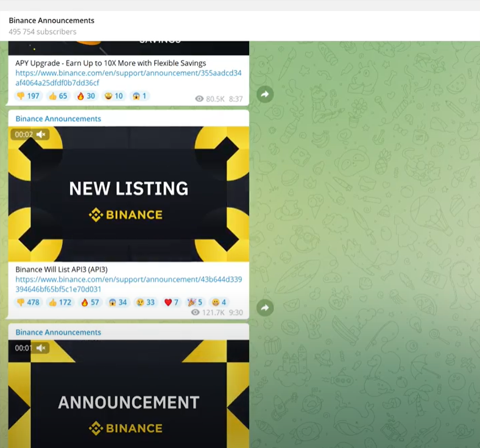Screen dimensions: 480x448
Task: Click the thumbs-up 172 reaction
Action: 60,302
